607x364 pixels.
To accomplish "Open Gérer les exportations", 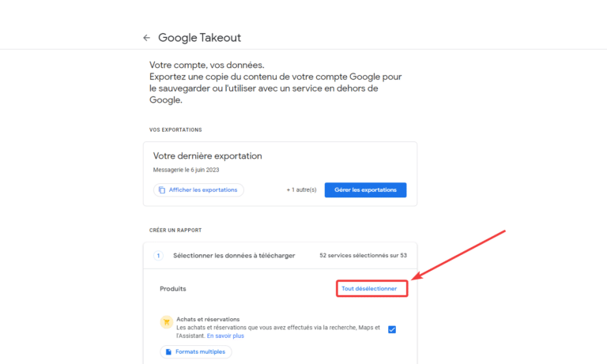I will point(365,190).
